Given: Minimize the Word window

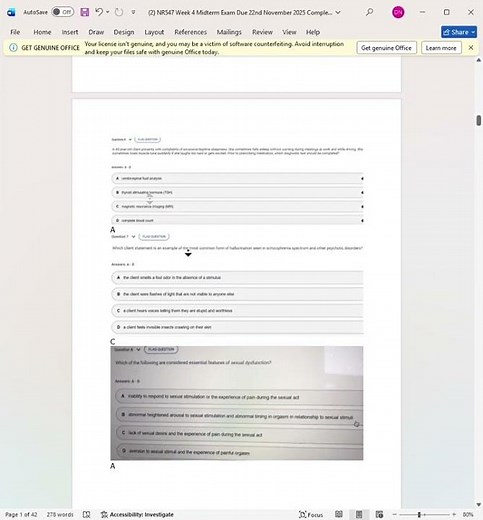Looking at the screenshot, I should [x=422, y=12].
